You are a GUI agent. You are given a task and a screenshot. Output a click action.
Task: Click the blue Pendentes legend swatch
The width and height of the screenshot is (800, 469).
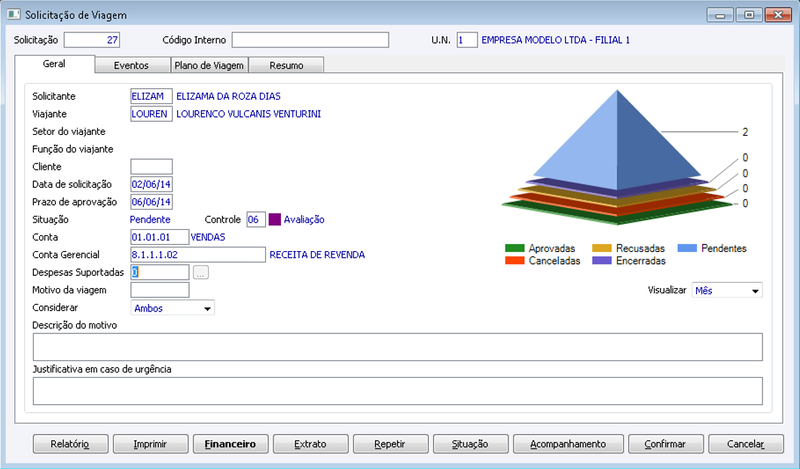coord(687,249)
